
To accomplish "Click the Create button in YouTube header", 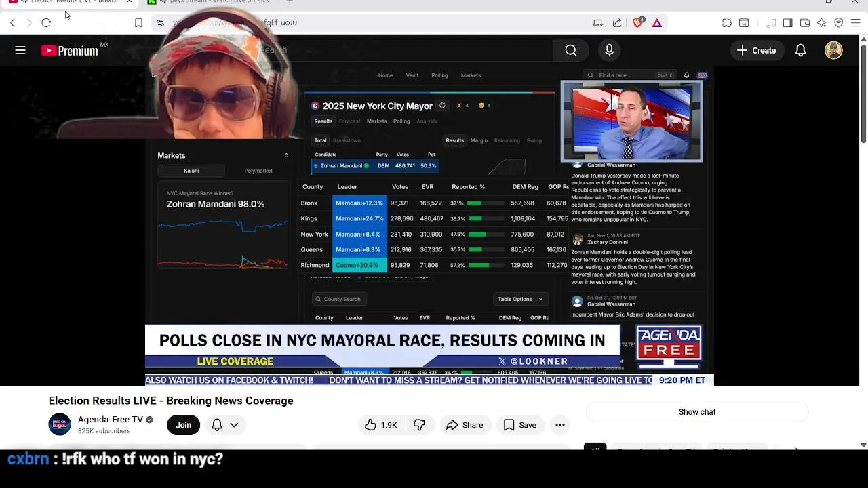I will pyautogui.click(x=756, y=50).
